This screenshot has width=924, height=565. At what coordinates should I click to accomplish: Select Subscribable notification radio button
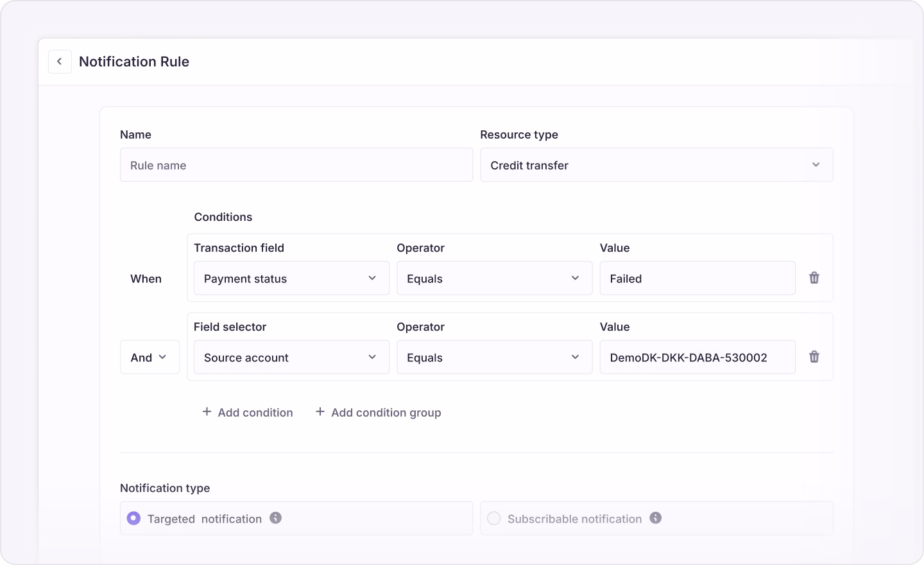click(x=493, y=518)
